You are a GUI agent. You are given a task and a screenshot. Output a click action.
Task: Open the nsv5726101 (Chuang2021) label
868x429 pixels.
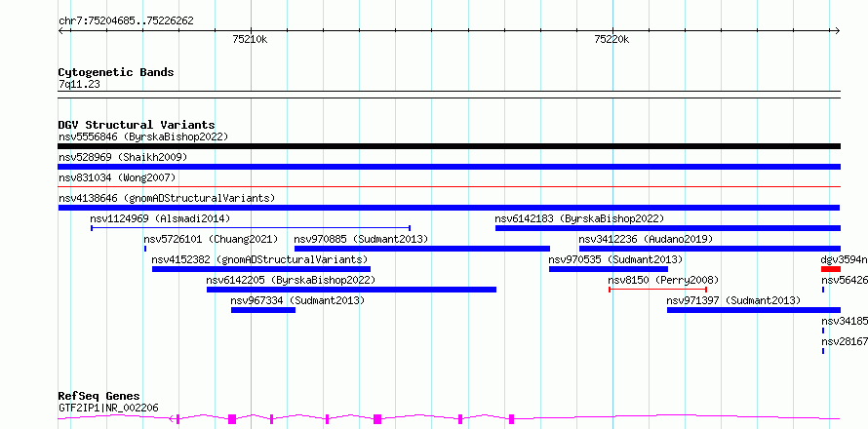(211, 239)
